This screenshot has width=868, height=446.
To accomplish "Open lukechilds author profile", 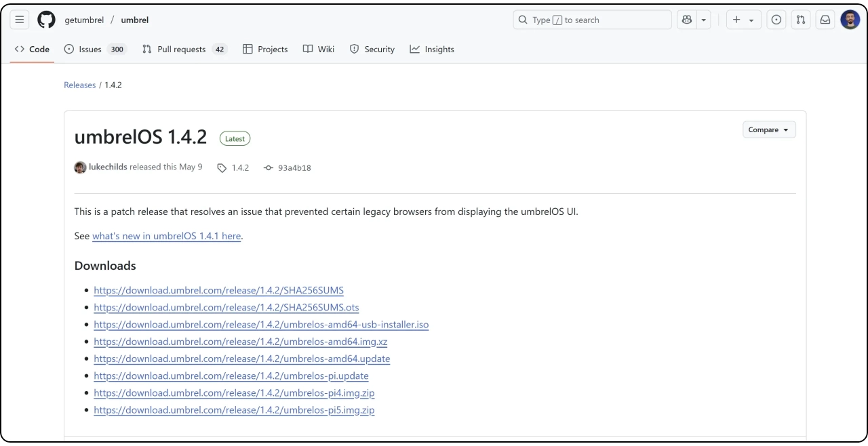I will coord(107,167).
